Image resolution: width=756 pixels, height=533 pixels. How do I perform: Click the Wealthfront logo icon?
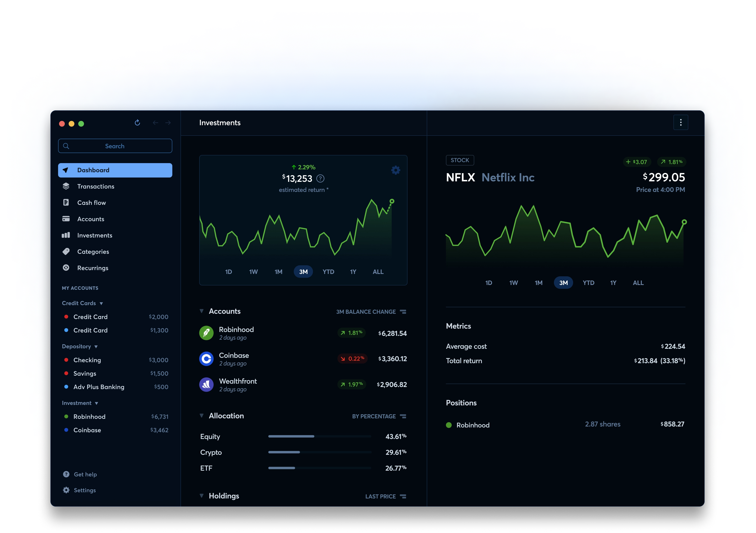pyautogui.click(x=206, y=384)
